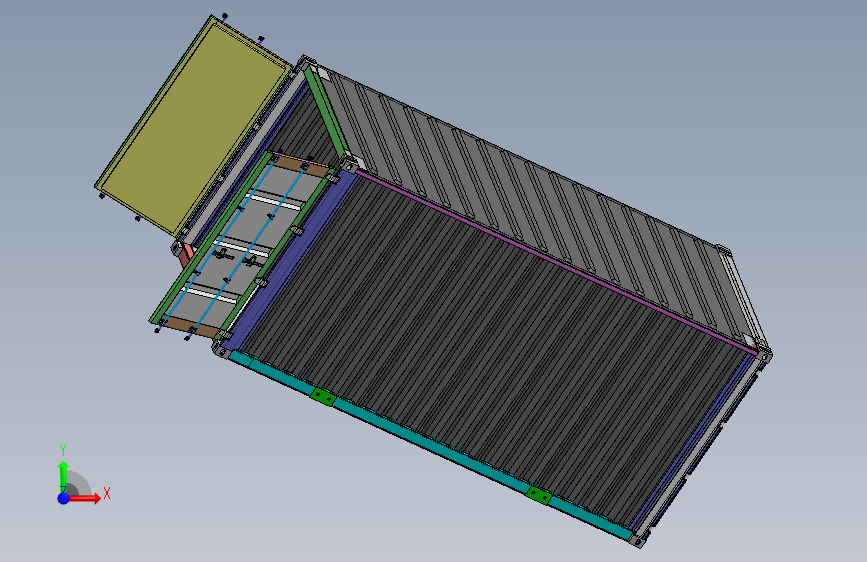Image resolution: width=867 pixels, height=562 pixels.
Task: Select the "Y" label on the triad
Action: (x=63, y=450)
